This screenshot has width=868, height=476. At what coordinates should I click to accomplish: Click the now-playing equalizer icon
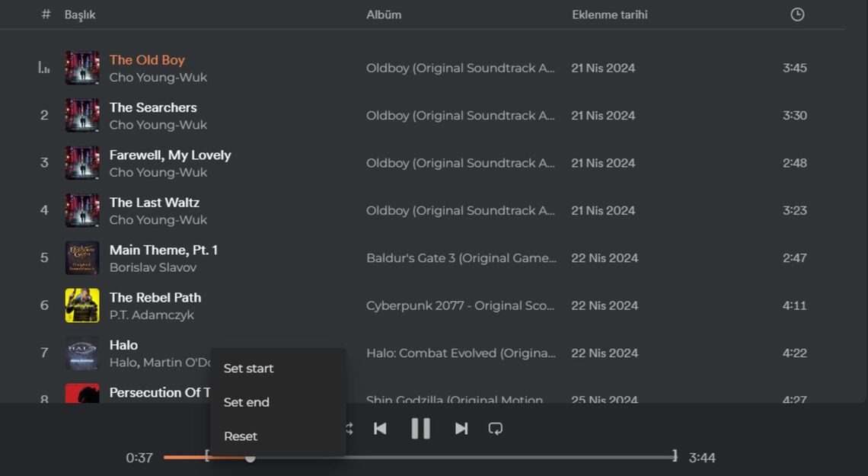click(x=44, y=68)
